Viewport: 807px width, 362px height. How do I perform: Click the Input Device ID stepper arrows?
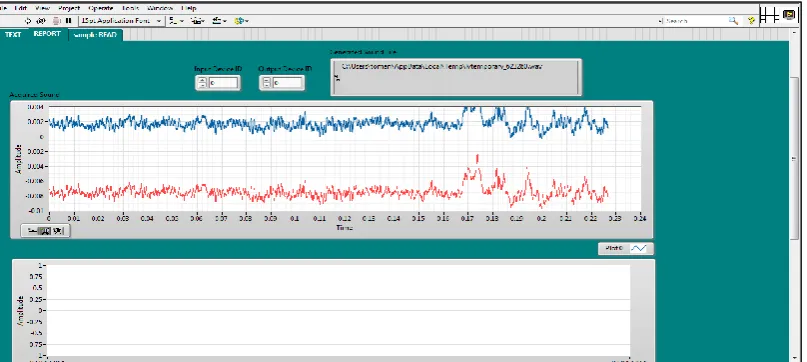pyautogui.click(x=202, y=82)
